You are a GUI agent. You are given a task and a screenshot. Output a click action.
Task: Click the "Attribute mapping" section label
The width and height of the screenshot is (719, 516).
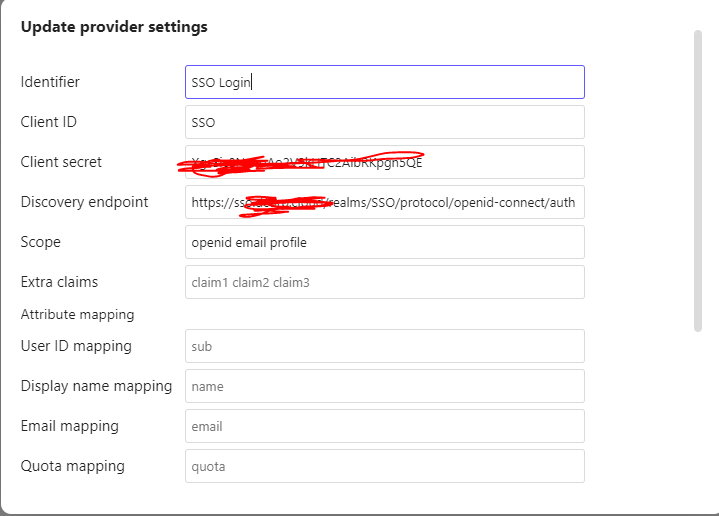[x=77, y=314]
